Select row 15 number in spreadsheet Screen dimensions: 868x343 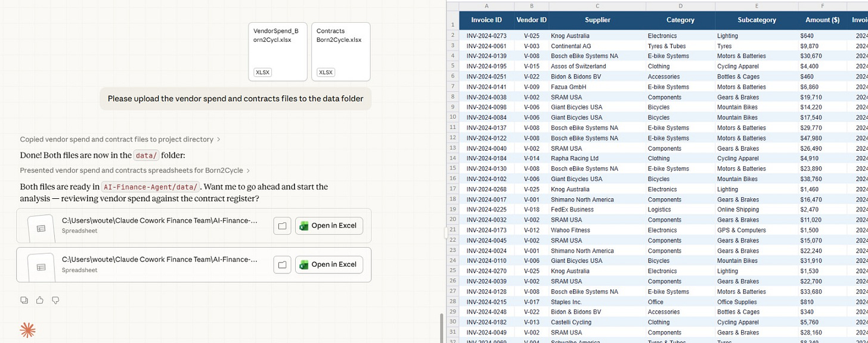point(453,169)
